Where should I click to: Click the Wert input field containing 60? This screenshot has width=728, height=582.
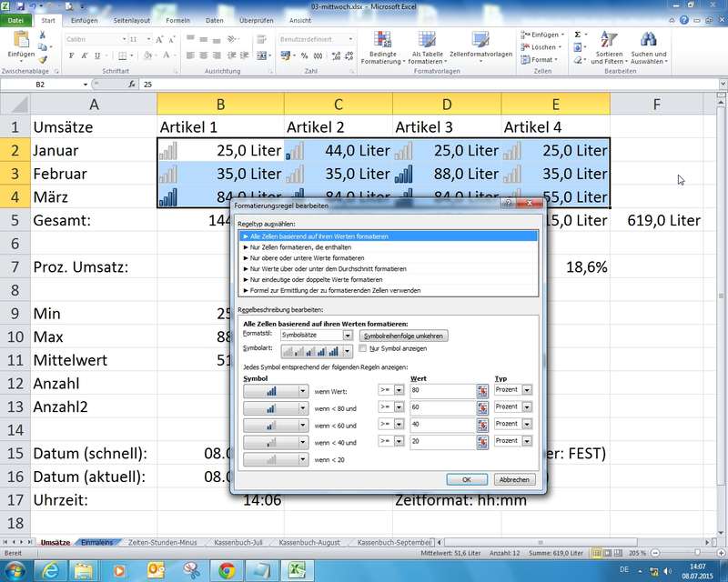tap(441, 407)
